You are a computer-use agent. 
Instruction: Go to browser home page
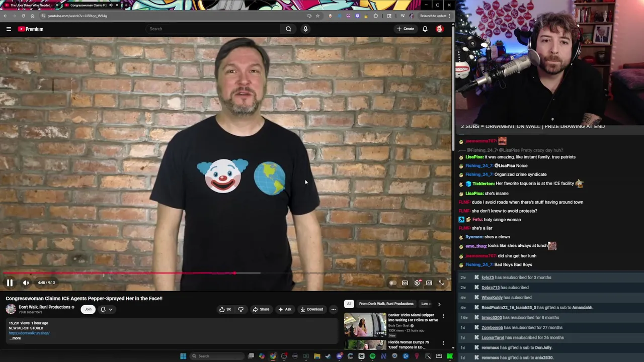pyautogui.click(x=32, y=16)
